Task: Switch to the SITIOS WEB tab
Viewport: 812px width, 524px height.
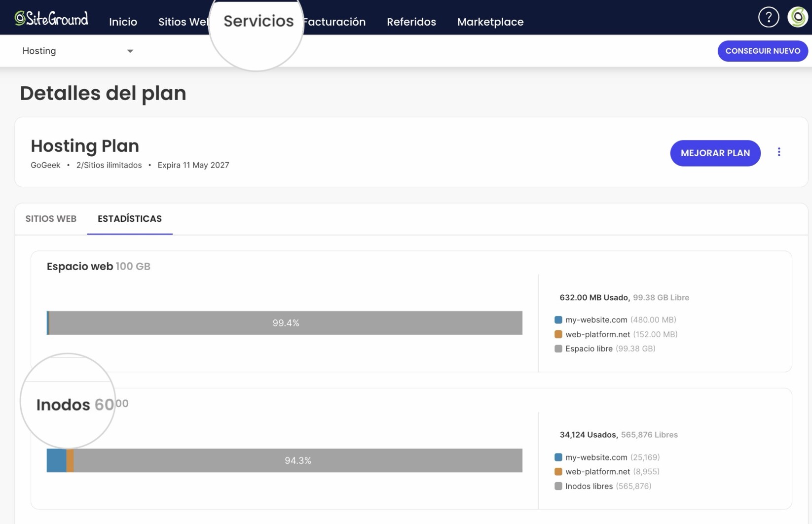Action: (51, 218)
